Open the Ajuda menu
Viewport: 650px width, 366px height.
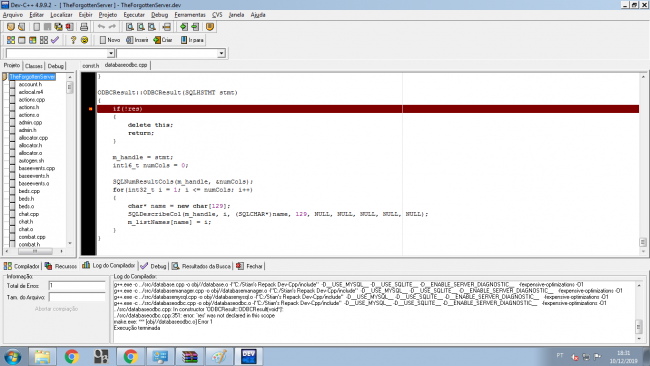click(x=258, y=15)
